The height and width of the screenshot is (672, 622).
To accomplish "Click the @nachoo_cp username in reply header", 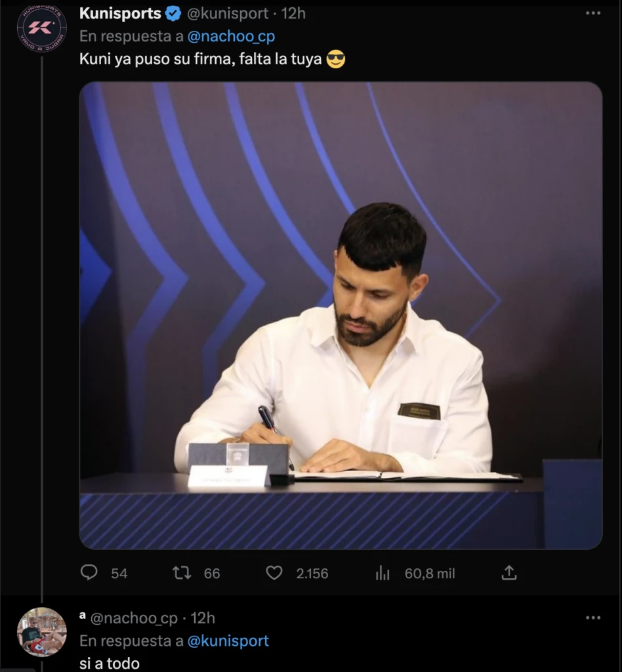I will (x=135, y=618).
